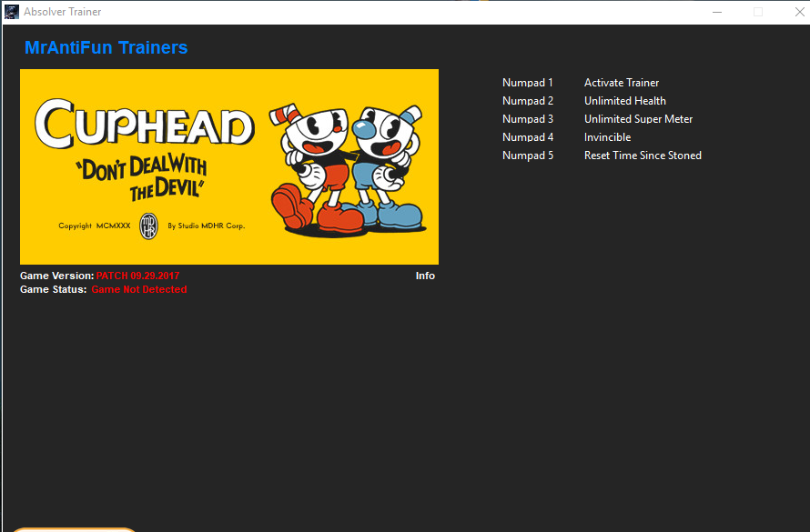
Task: Click the Numpad 4 hotkey label
Action: (528, 136)
